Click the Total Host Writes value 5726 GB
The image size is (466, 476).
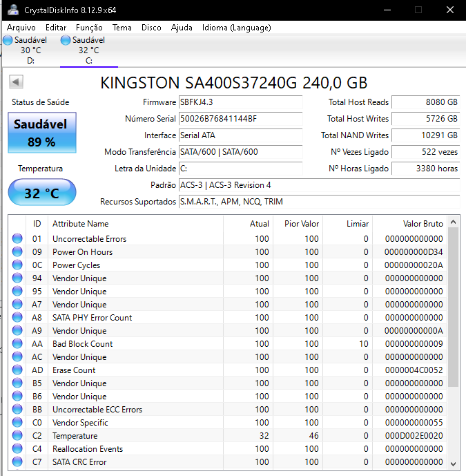coord(426,119)
